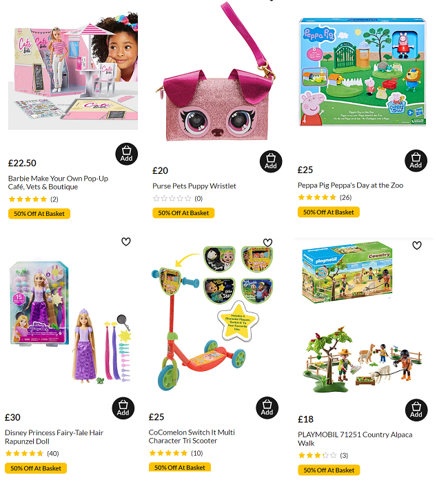Add PLAYMOBIL Alpaca Walk to basket

point(416,410)
